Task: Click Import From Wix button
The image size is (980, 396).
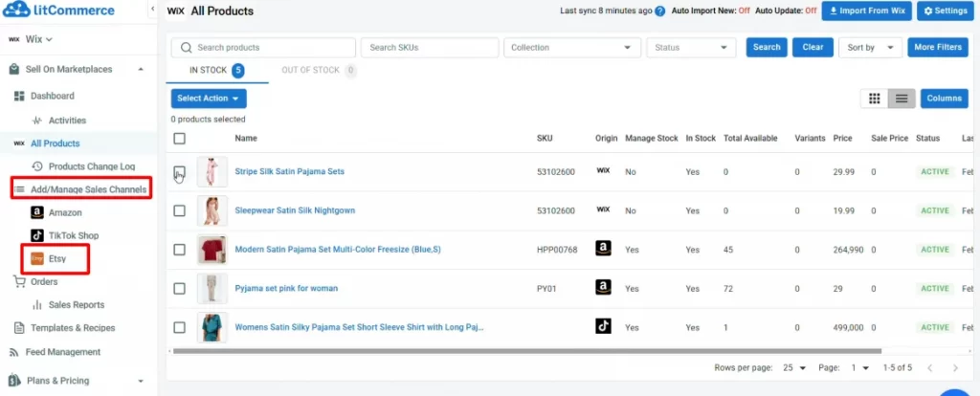Action: pyautogui.click(x=866, y=11)
